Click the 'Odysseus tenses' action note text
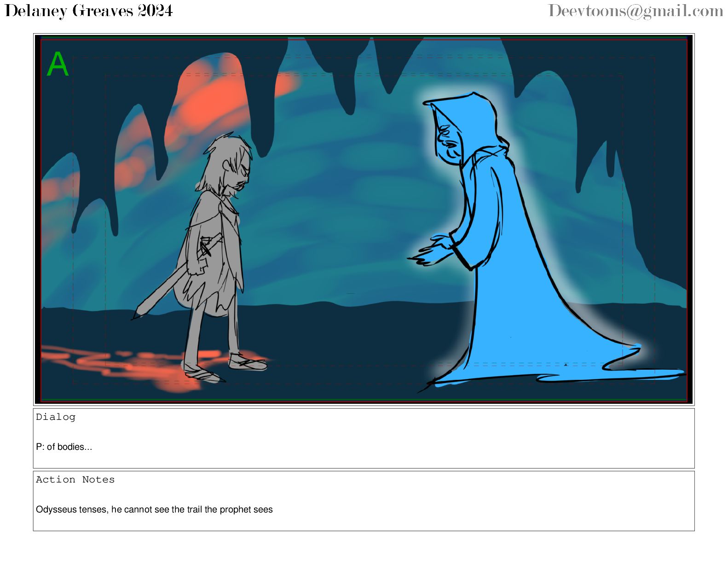 pos(154,509)
